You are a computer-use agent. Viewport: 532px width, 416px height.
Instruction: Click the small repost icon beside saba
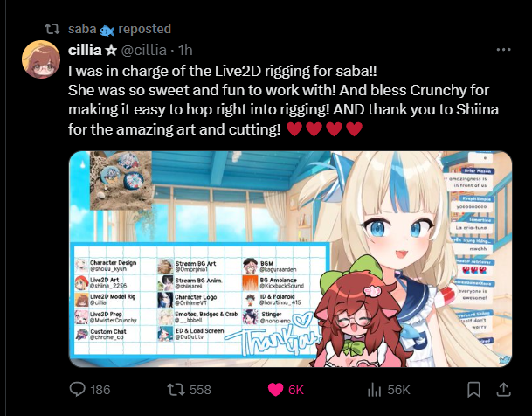tap(52, 29)
